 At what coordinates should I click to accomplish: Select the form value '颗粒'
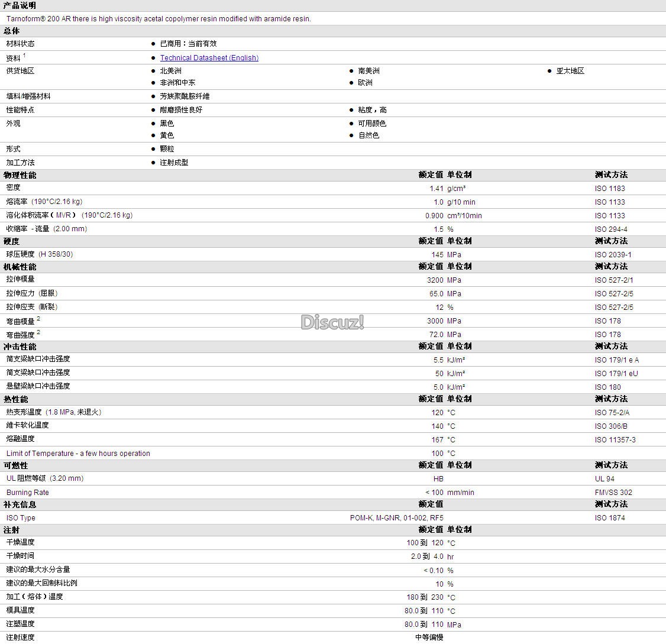pyautogui.click(x=167, y=149)
